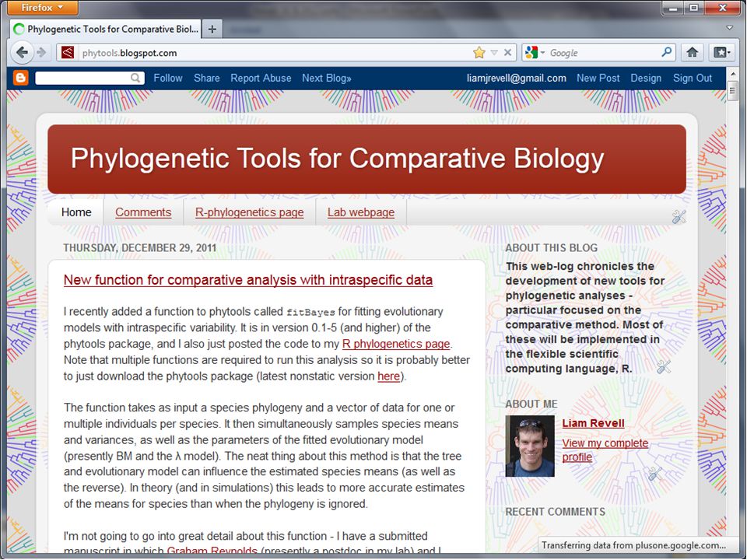Click the Blogger logo icon
The height and width of the screenshot is (560, 747).
tap(20, 78)
